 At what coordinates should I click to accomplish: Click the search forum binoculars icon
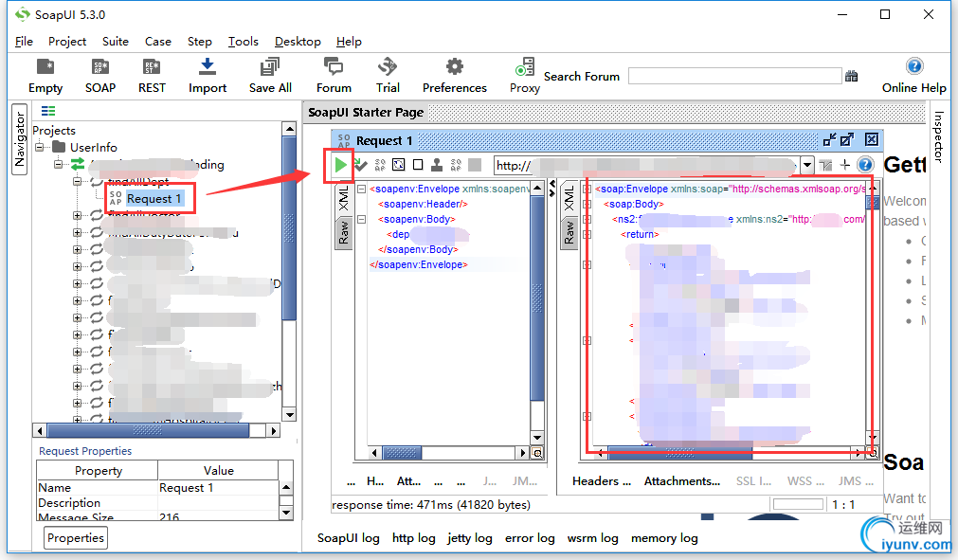coord(851,77)
